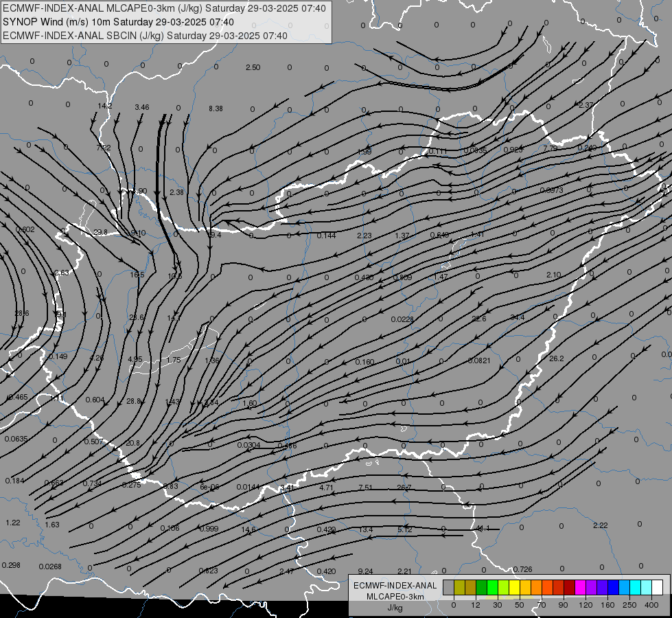672x618 pixels.
Task: Click the map value '44.1'
Action: (x=483, y=528)
